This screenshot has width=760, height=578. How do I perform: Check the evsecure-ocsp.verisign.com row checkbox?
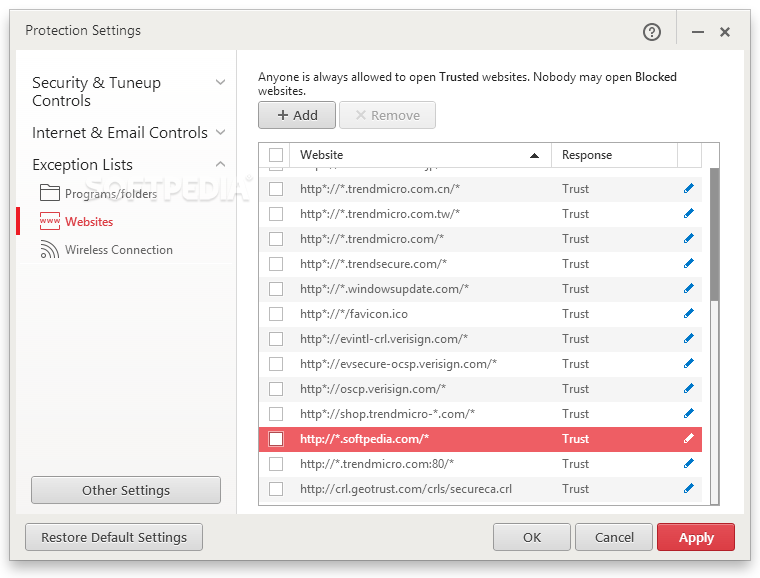pos(276,364)
